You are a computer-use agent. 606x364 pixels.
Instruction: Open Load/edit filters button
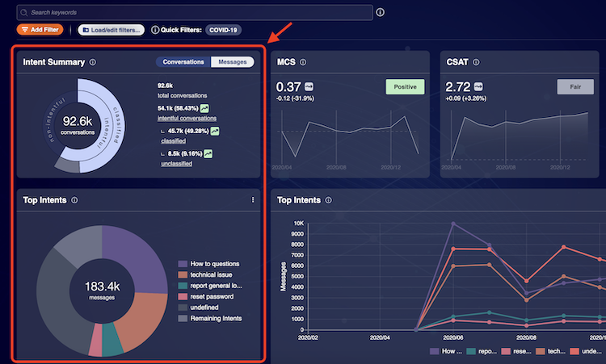coord(112,30)
